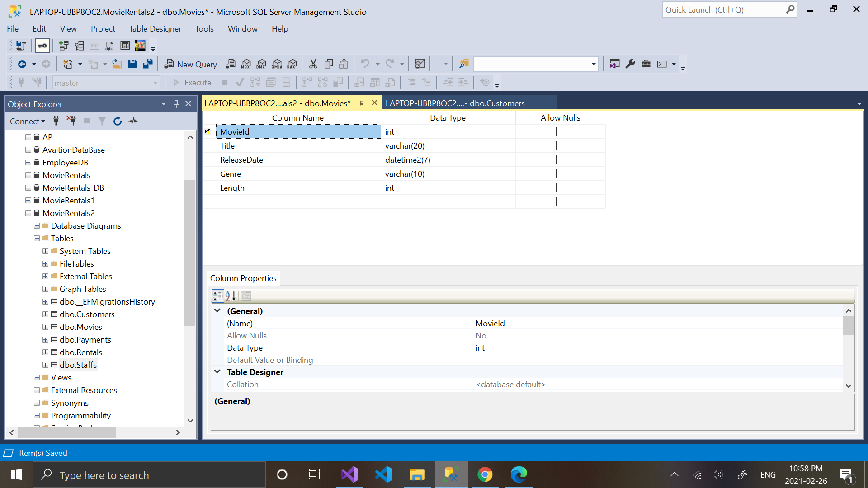868x488 pixels.
Task: Click the Alphabetical sort icon in Column Properties
Action: click(x=231, y=296)
